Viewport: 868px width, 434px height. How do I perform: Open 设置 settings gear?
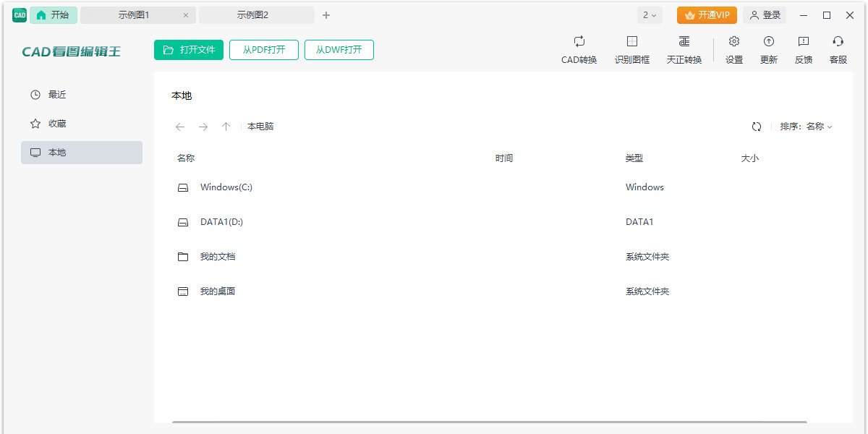733,50
